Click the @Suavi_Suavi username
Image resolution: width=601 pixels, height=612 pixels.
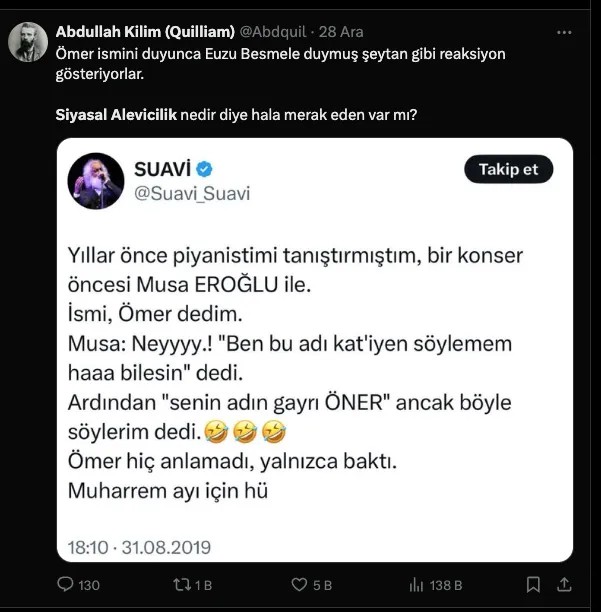tap(192, 193)
